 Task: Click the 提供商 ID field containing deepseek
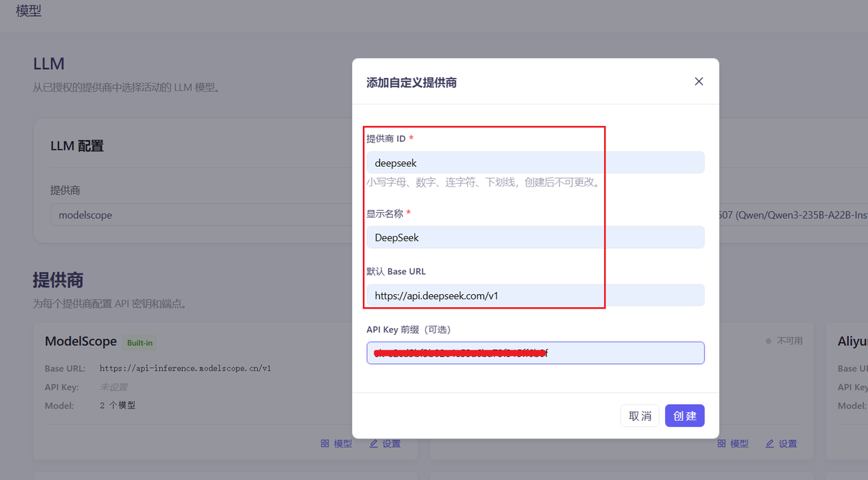(x=536, y=163)
